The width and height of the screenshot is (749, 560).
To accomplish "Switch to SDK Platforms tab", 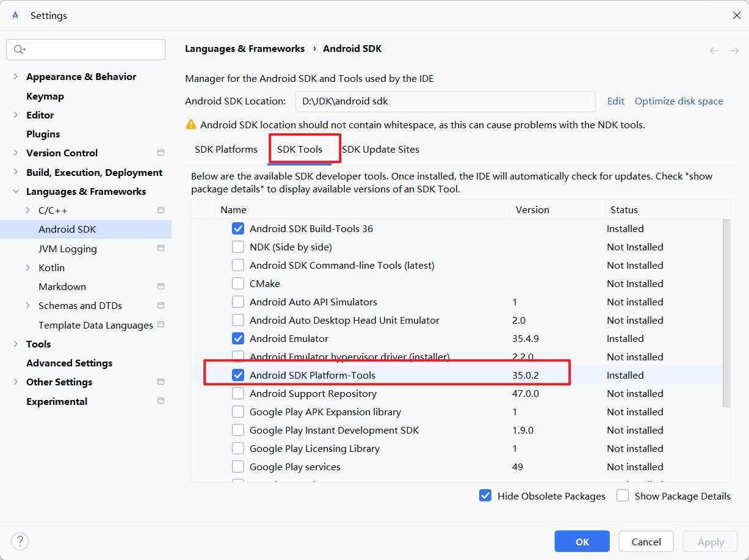I will [226, 149].
